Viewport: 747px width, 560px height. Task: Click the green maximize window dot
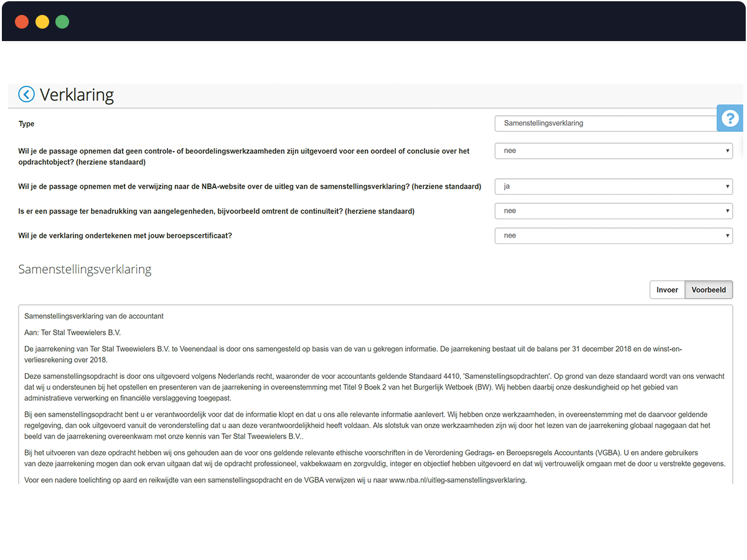62,22
